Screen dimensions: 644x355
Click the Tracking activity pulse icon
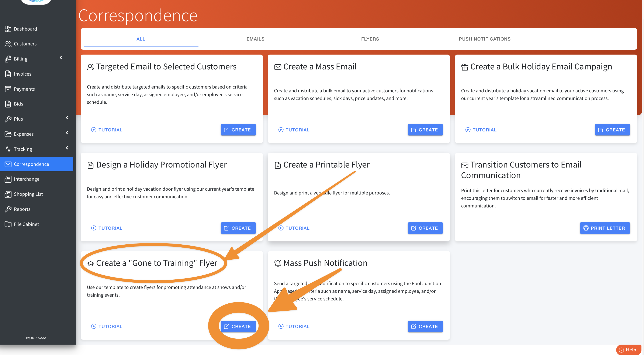click(8, 149)
